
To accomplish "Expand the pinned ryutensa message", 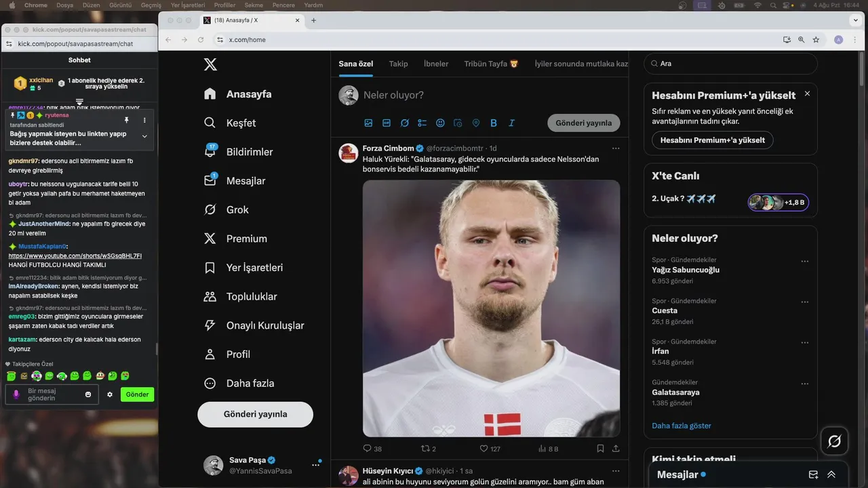I will [144, 136].
